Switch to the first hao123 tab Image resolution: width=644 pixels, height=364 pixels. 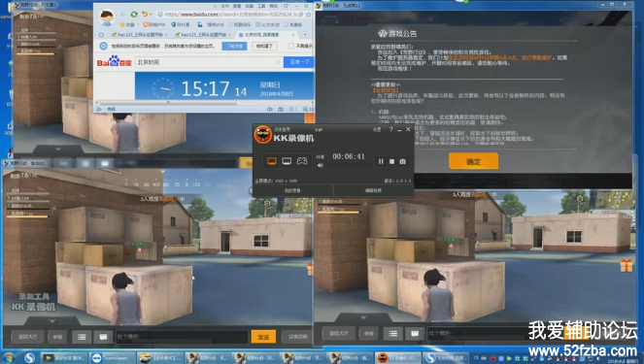(138, 35)
